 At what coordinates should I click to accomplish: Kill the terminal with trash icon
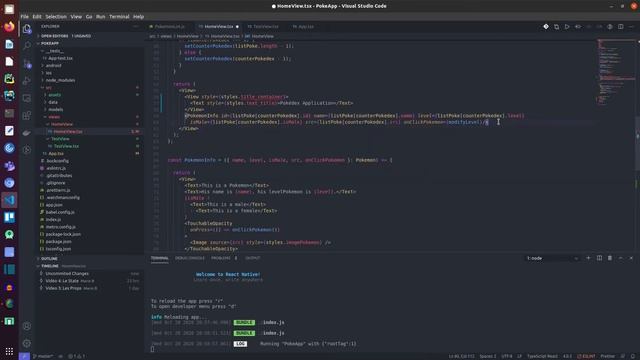[x=610, y=258]
